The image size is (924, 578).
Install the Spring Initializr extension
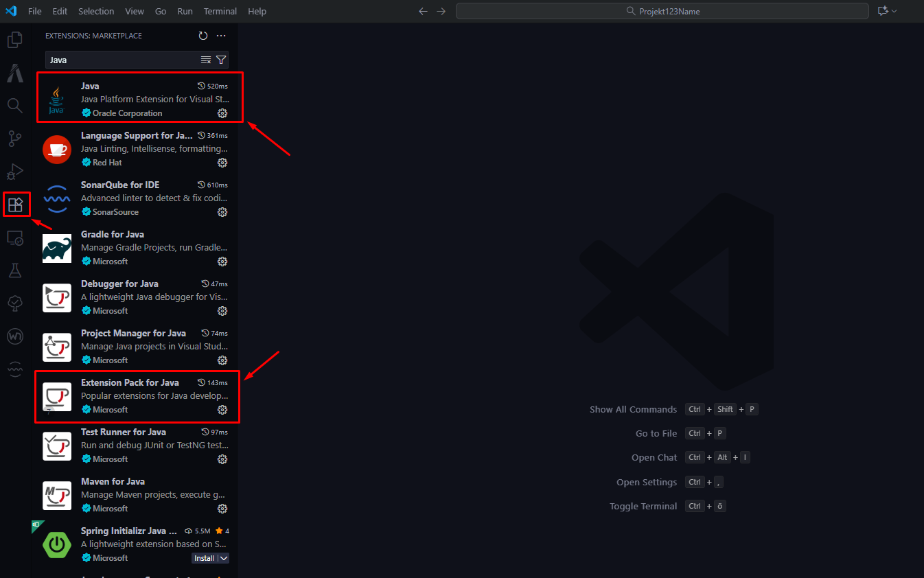(205, 557)
